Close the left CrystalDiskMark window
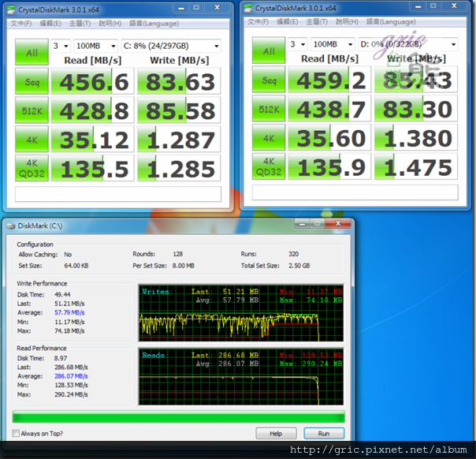Screen dimensions: 476x459 click(x=217, y=8)
